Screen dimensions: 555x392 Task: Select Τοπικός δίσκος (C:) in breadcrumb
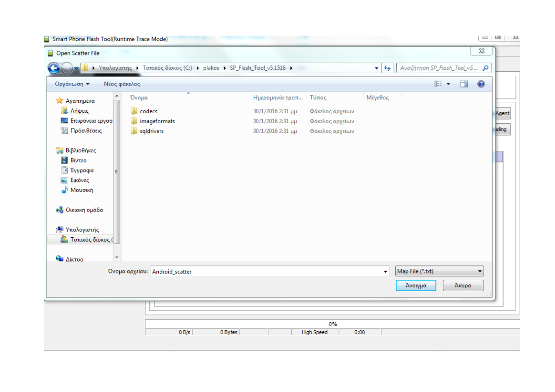tap(167, 68)
